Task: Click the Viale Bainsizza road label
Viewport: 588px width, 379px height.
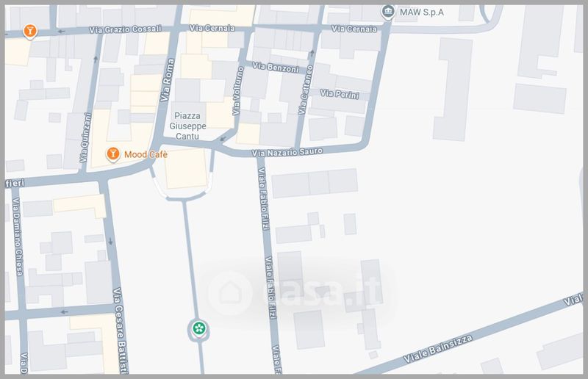Action: (437, 349)
